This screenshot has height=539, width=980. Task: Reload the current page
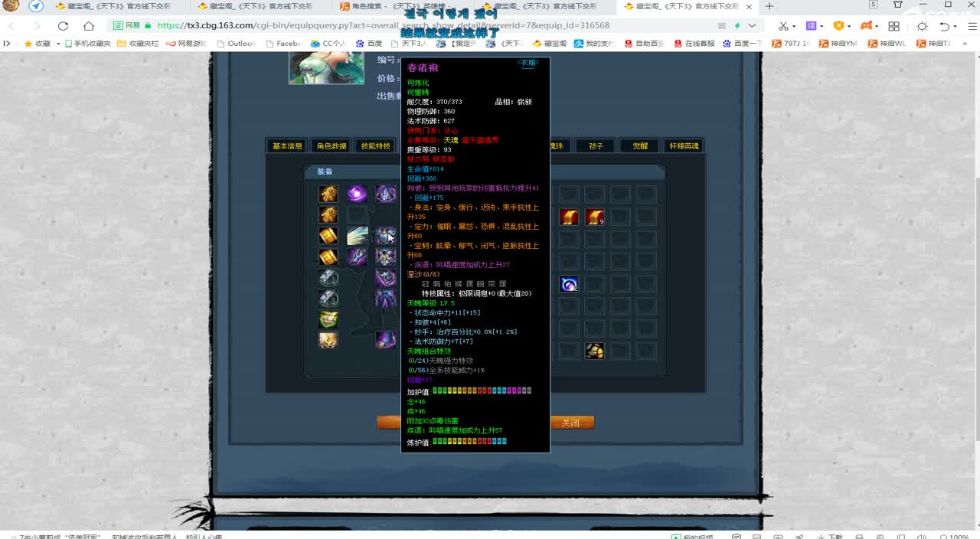pos(64,25)
